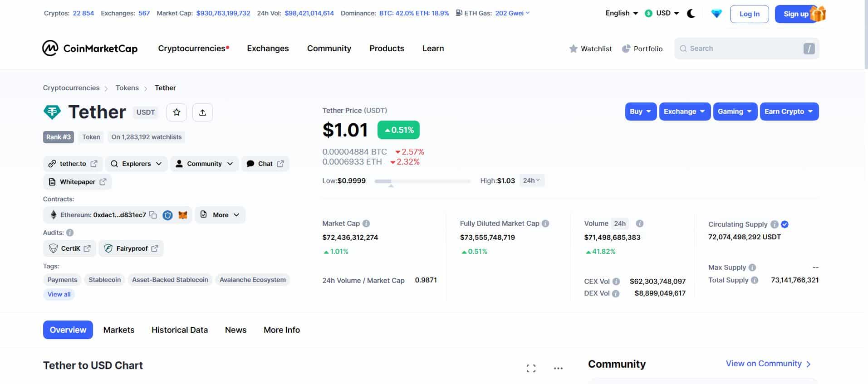This screenshot has height=384, width=868.
Task: Click the low/high price range slider
Action: (x=422, y=181)
